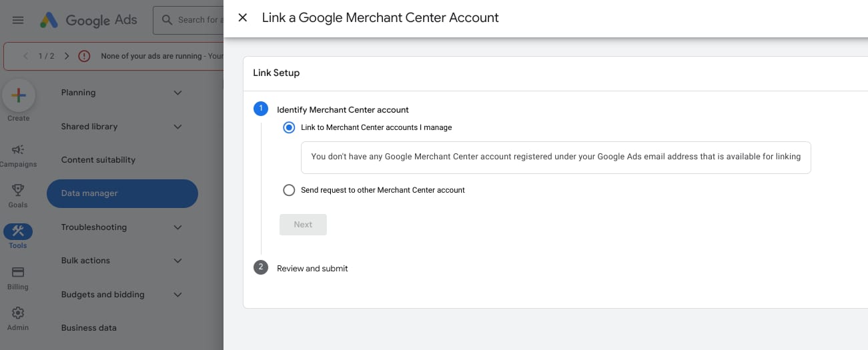The height and width of the screenshot is (350, 868).
Task: Click the Create plus button
Action: [x=19, y=95]
